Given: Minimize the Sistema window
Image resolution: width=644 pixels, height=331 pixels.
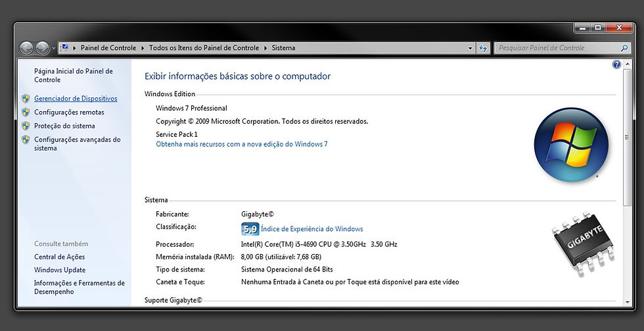Looking at the screenshot, I should pyautogui.click(x=582, y=28).
